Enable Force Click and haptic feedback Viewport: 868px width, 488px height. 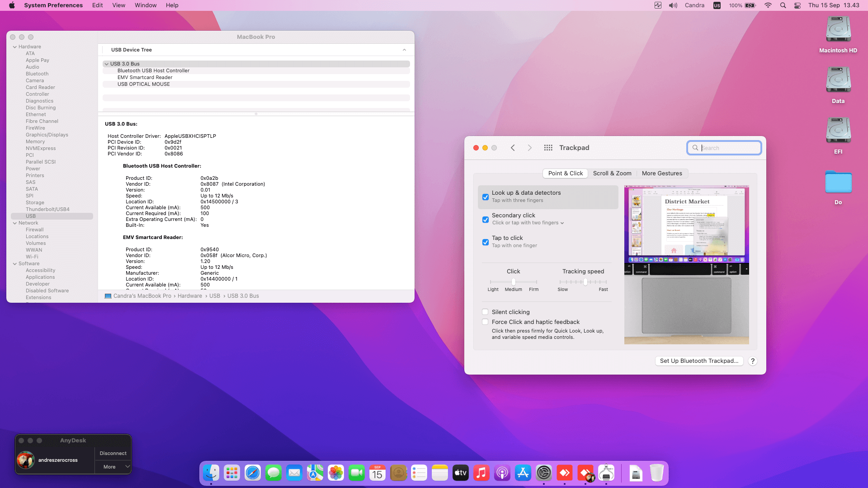click(485, 322)
